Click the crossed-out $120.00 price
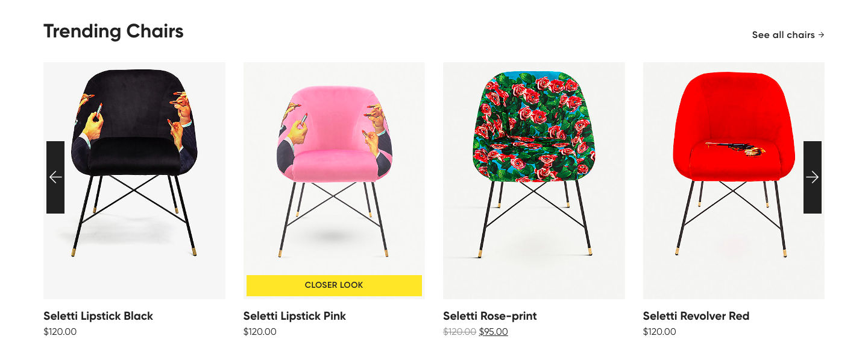868x362 pixels. [x=460, y=332]
